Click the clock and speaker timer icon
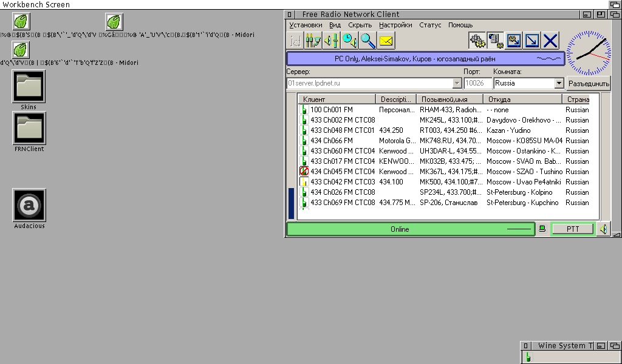The width and height of the screenshot is (622, 364). [x=349, y=41]
